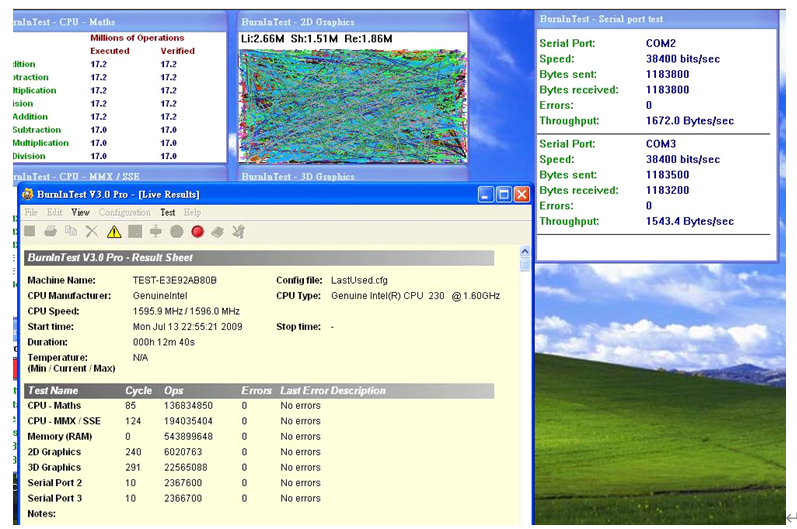Click the 'Li:2.66M Sh:1.51M Re:1.86M' counter text

pos(316,39)
